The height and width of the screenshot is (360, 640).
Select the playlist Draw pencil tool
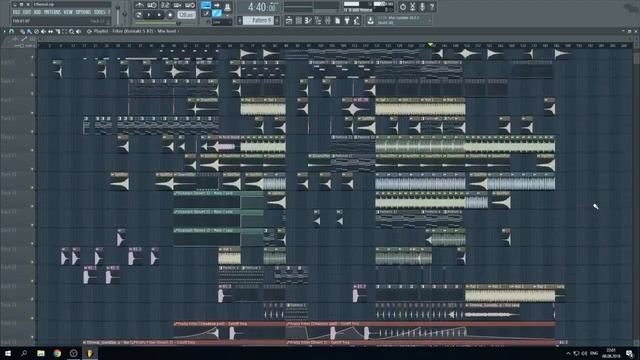pyautogui.click(x=22, y=31)
